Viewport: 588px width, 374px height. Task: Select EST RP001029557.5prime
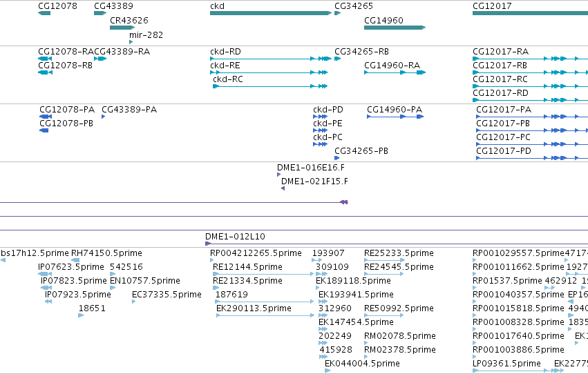518,253
